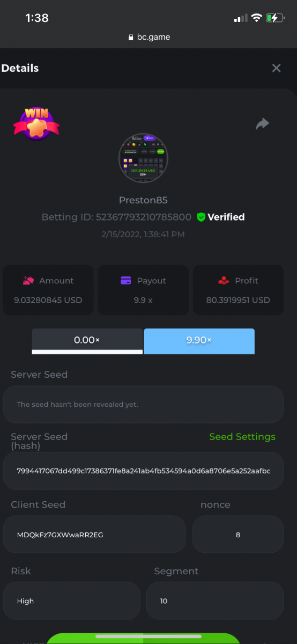Tap the green Verified shield icon
The width and height of the screenshot is (297, 644).
201,217
